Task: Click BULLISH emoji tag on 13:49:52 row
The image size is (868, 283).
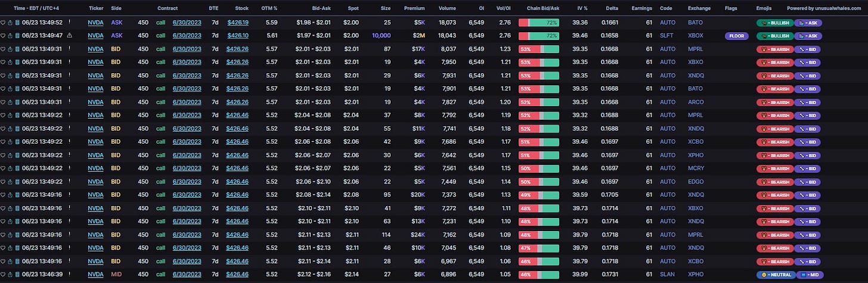Action: click(x=774, y=22)
